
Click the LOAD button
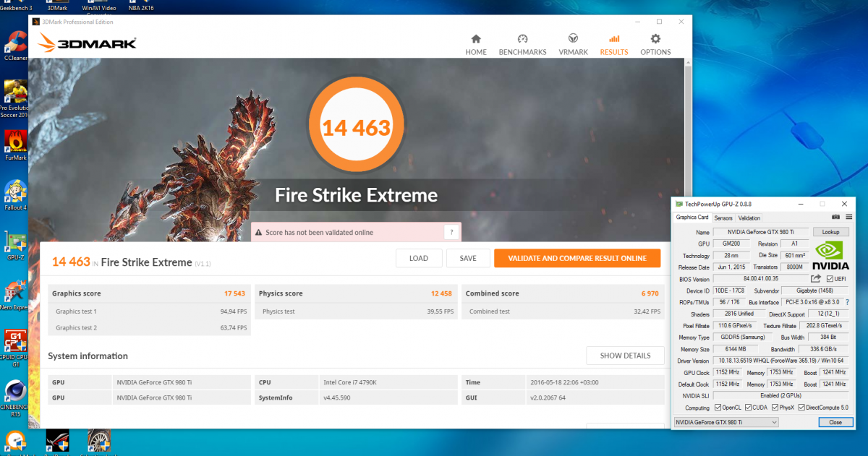click(419, 258)
